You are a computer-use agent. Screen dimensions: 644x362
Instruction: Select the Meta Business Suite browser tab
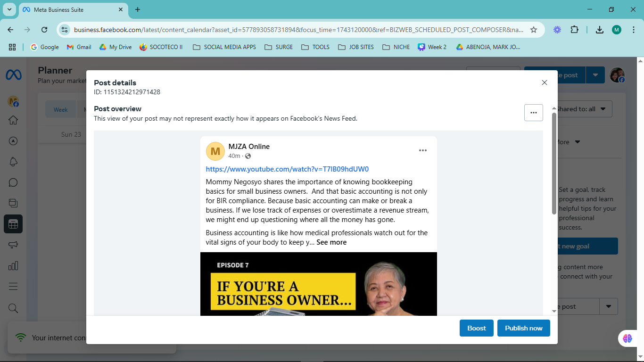[73, 9]
